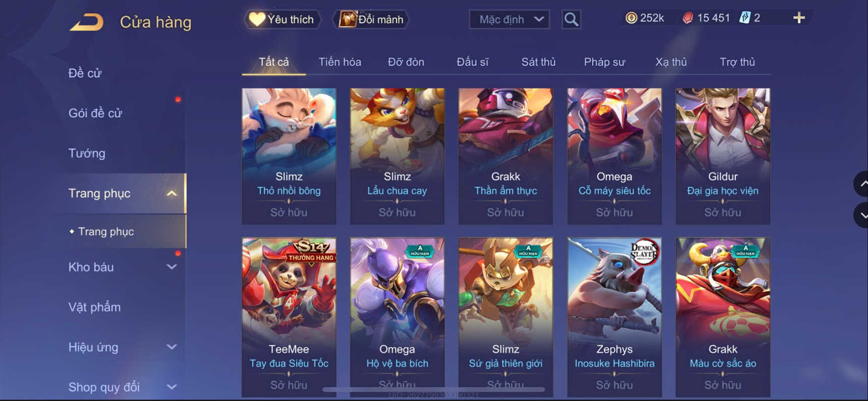Open the search magnifier icon
This screenshot has height=401, width=868.
(571, 19)
